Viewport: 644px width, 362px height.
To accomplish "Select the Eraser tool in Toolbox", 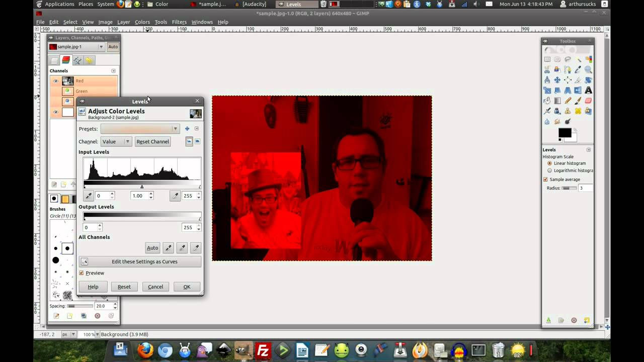I will click(588, 101).
